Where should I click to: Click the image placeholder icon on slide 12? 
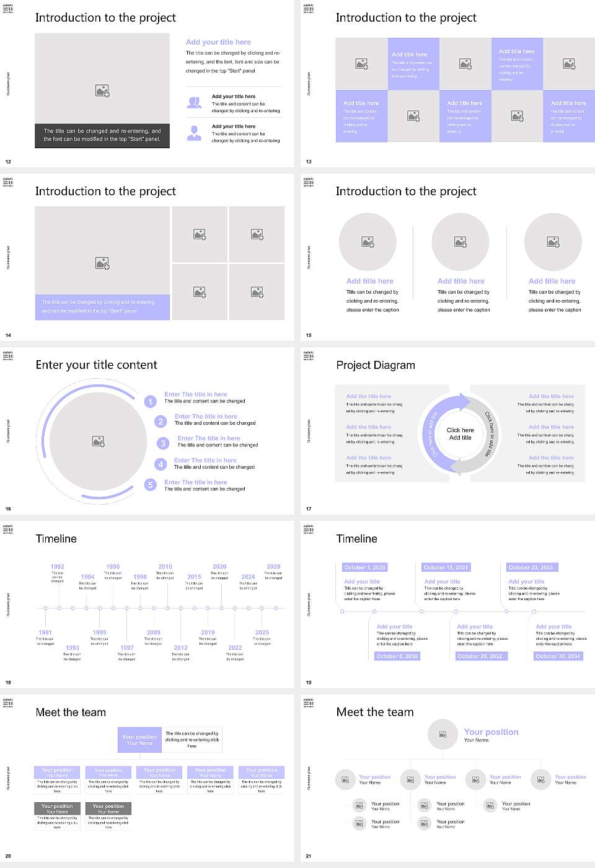click(x=102, y=91)
